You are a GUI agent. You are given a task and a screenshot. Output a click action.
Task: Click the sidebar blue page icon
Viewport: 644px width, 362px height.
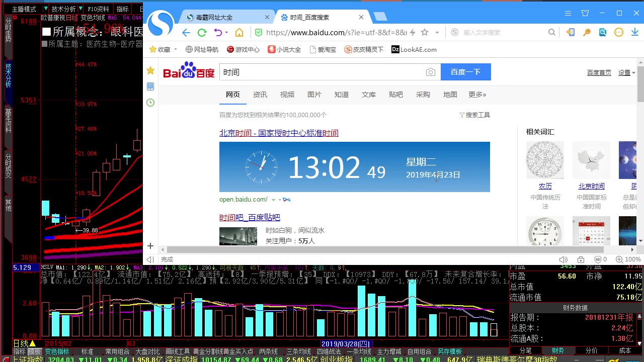click(150, 86)
